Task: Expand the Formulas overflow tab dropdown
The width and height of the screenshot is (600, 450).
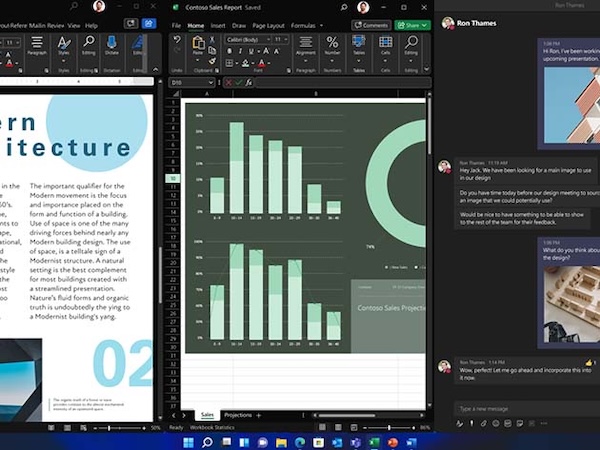Action: pos(322,25)
